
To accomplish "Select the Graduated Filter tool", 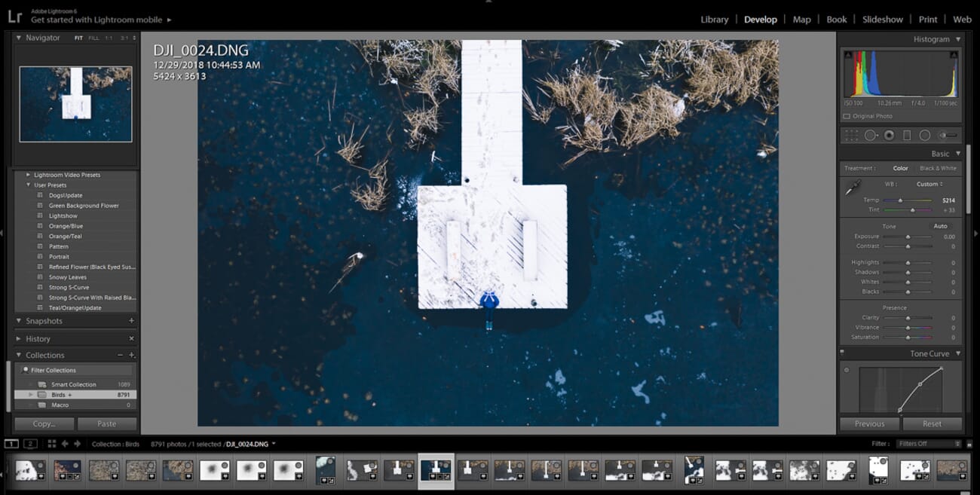I will coord(907,136).
